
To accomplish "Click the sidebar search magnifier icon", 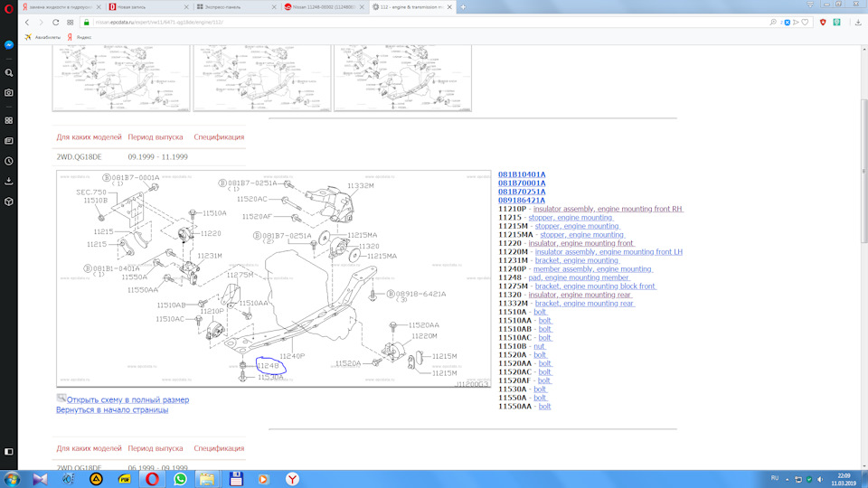I will [8, 72].
